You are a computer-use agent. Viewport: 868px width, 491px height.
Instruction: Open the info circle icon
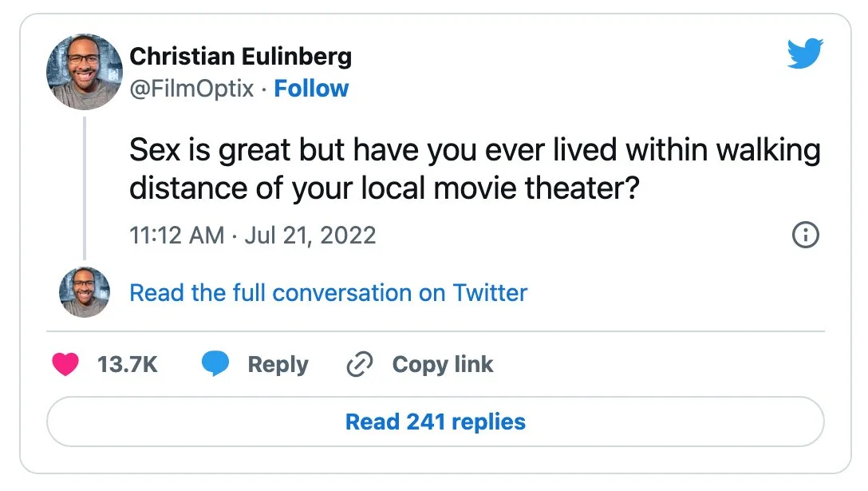click(x=805, y=236)
